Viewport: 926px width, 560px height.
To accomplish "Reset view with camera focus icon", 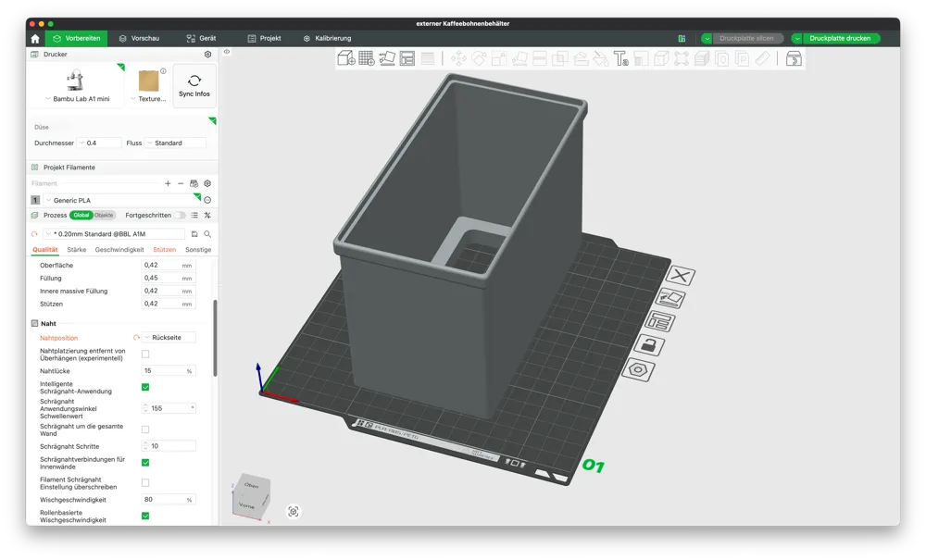I will point(294,512).
